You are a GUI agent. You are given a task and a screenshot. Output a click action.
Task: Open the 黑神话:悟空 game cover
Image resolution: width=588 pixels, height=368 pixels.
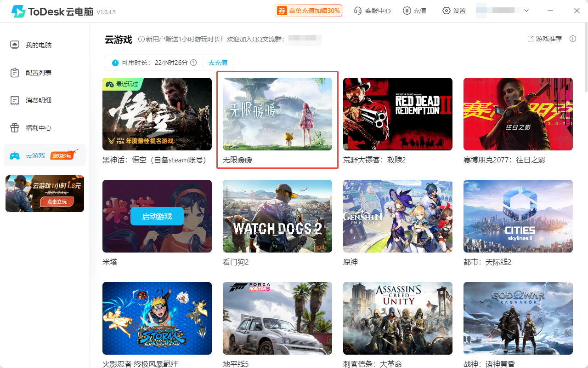click(157, 114)
